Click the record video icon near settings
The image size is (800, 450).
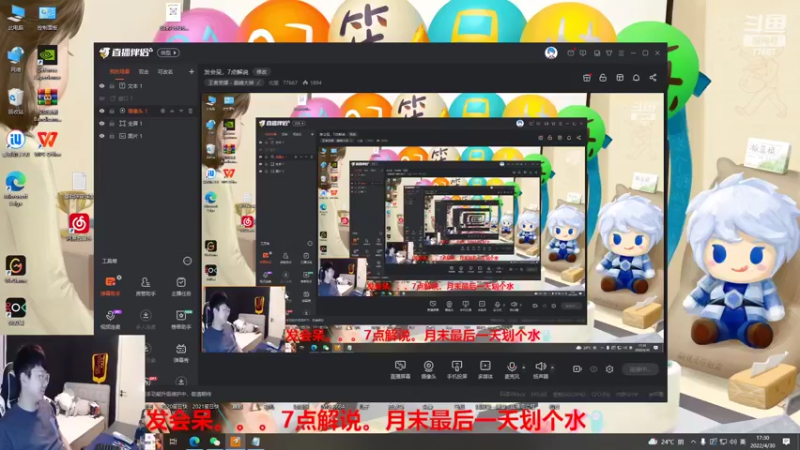click(577, 369)
